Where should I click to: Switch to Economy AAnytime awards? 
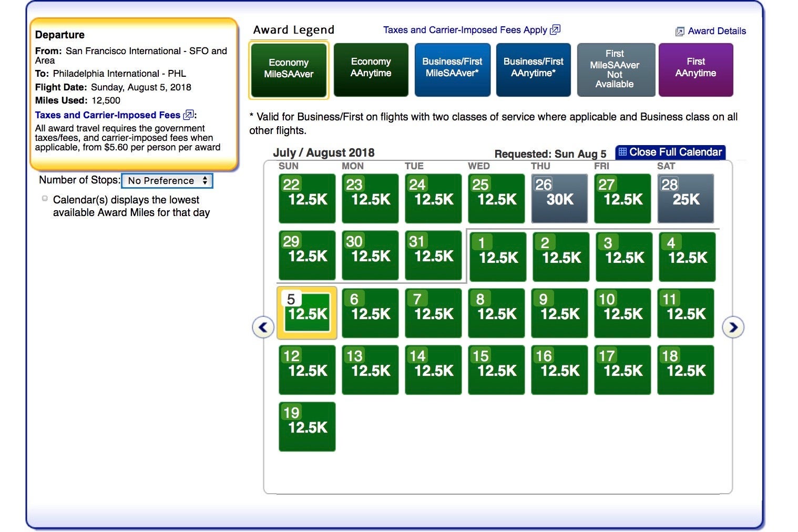pyautogui.click(x=371, y=69)
